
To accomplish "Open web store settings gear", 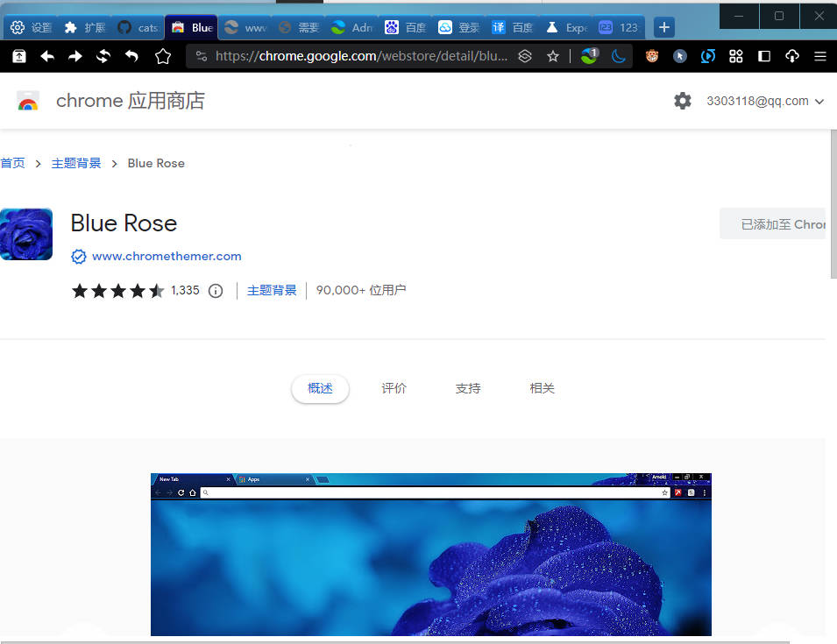I will [682, 101].
